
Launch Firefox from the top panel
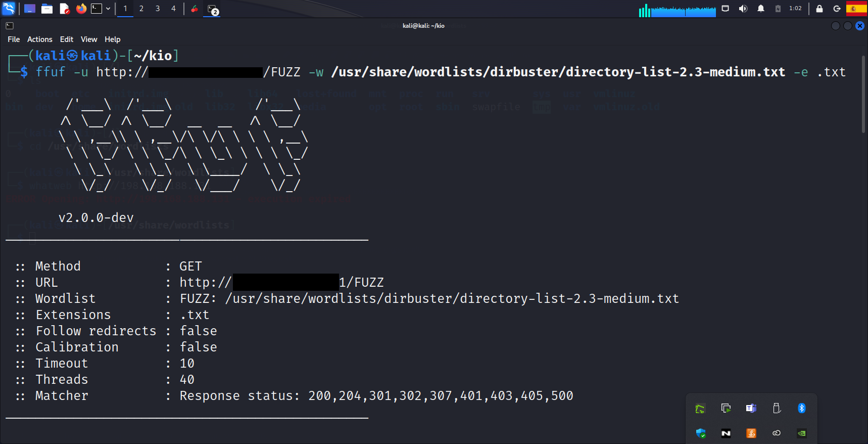click(81, 9)
